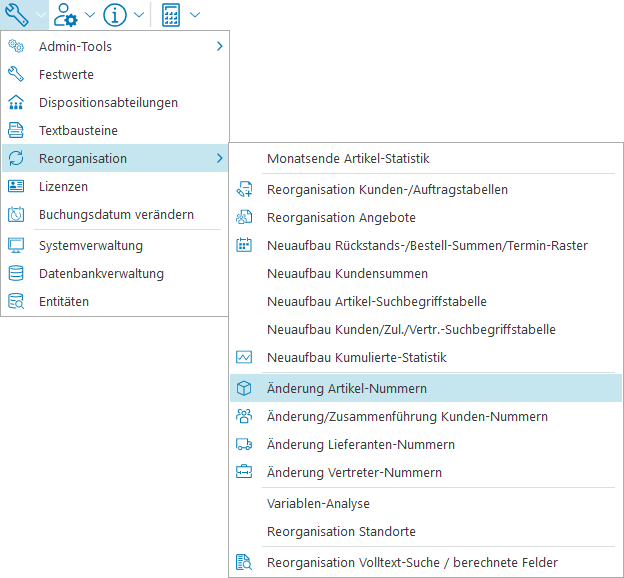Expand dropdown arrow beside info icon

(139, 15)
